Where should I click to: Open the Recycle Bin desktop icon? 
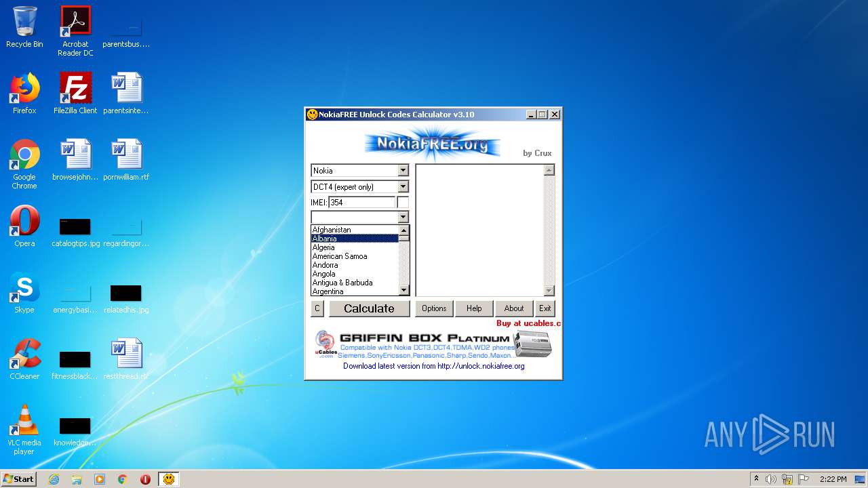24,27
